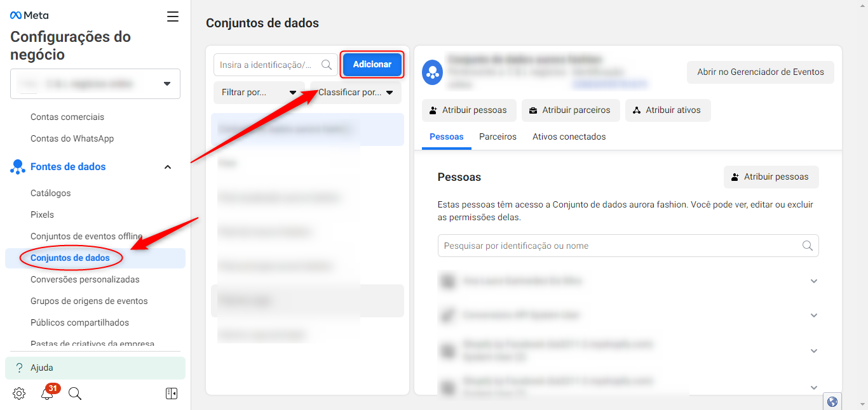Open settings gear icon at bottom left
This screenshot has height=410, width=868.
click(19, 393)
